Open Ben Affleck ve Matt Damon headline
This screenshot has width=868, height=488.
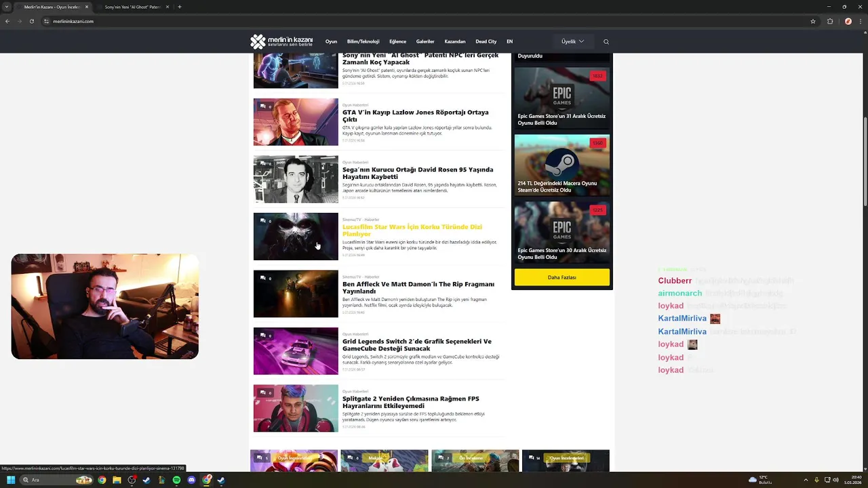(418, 287)
